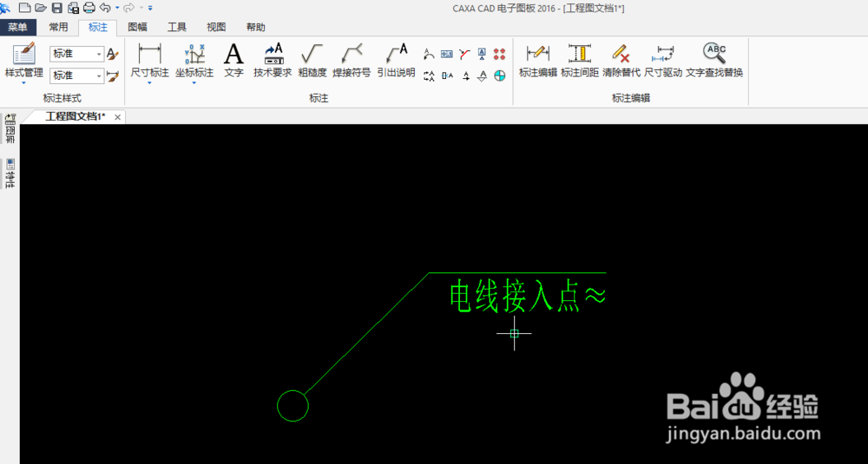Click the CAXA application logo icon
868x464 pixels.
5,8
